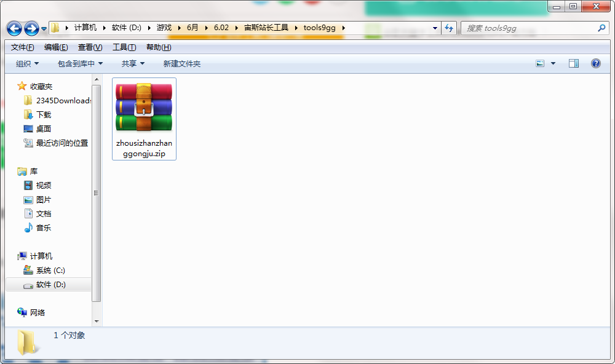This screenshot has width=615, height=364.
Task: Open the 查看(V) menu
Action: 90,47
